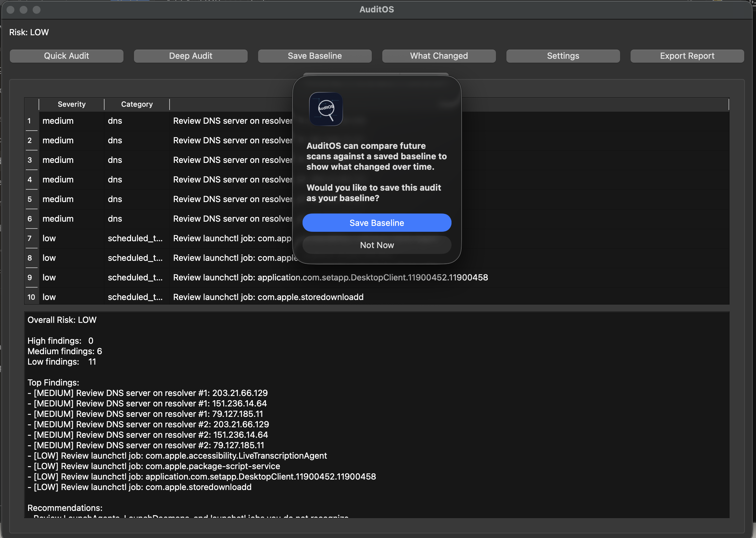This screenshot has width=756, height=538.
Task: Select row number 9 header
Action: coord(31,277)
